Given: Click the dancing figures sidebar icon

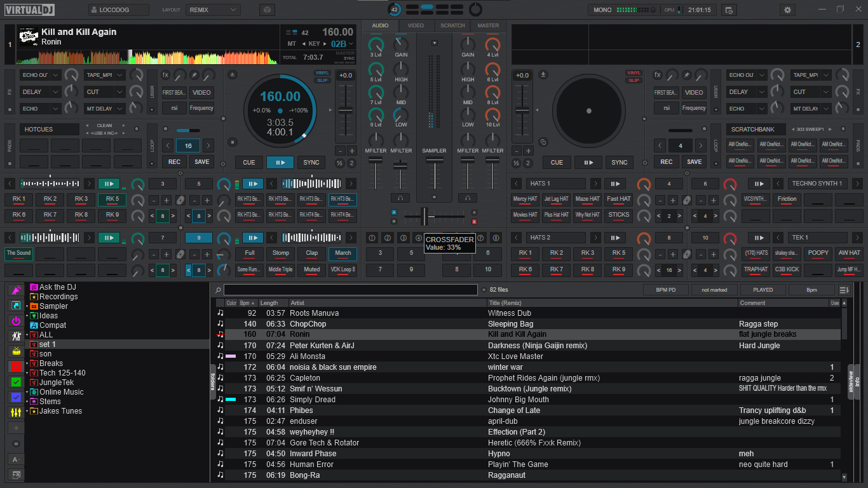Looking at the screenshot, I should pos(16,335).
